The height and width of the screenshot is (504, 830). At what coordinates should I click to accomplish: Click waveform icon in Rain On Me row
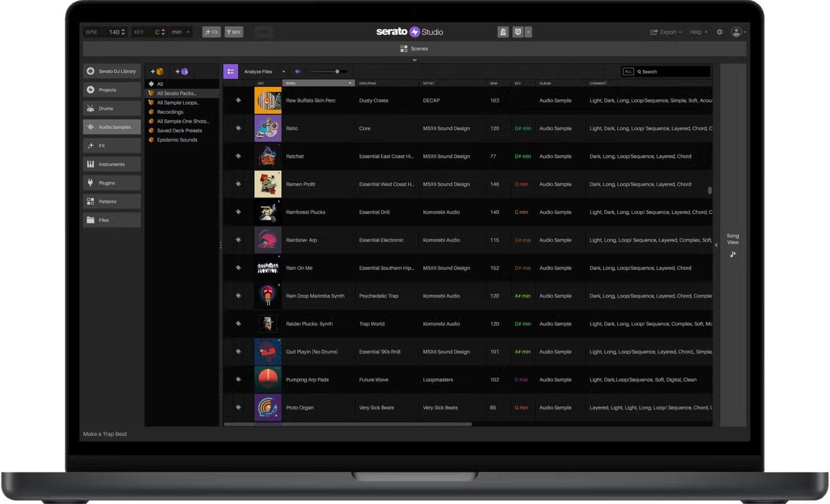click(238, 268)
